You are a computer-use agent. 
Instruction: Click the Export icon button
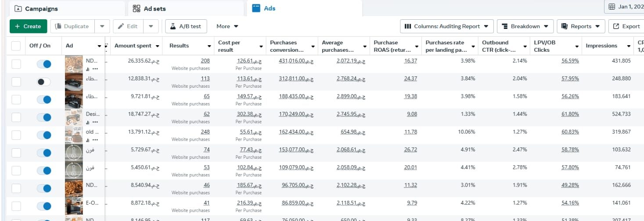(x=626, y=26)
